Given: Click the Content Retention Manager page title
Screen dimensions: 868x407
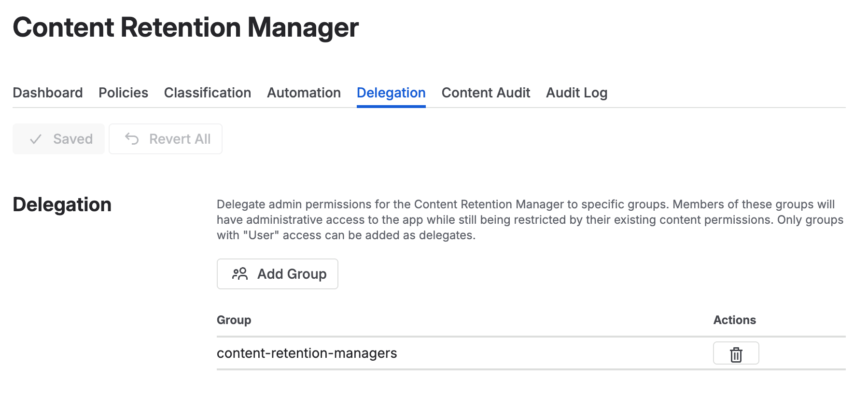Looking at the screenshot, I should coord(185,27).
